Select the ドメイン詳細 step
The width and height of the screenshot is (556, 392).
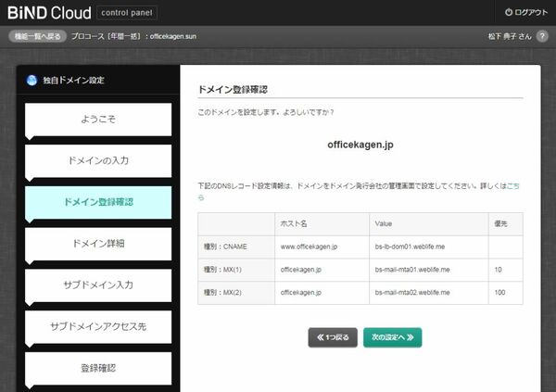[98, 244]
